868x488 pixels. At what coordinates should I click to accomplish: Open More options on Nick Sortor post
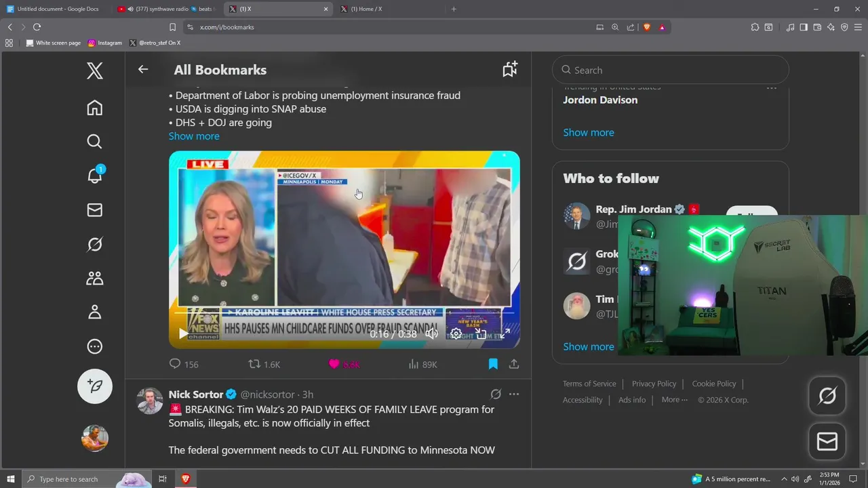[514, 394]
